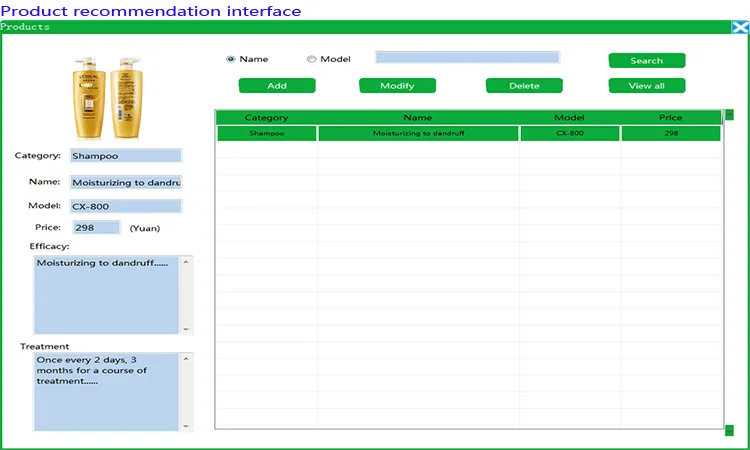Image resolution: width=750 pixels, height=450 pixels.
Task: Hit the Modify button
Action: [x=397, y=86]
